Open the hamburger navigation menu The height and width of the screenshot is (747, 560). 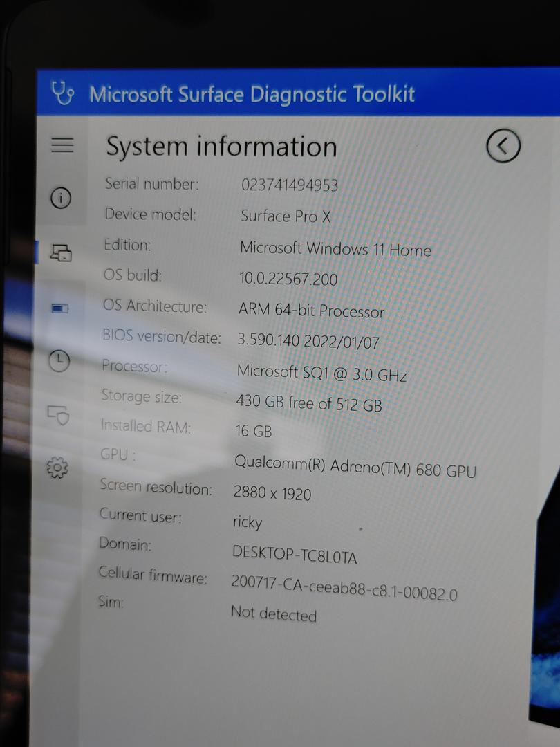point(62,145)
